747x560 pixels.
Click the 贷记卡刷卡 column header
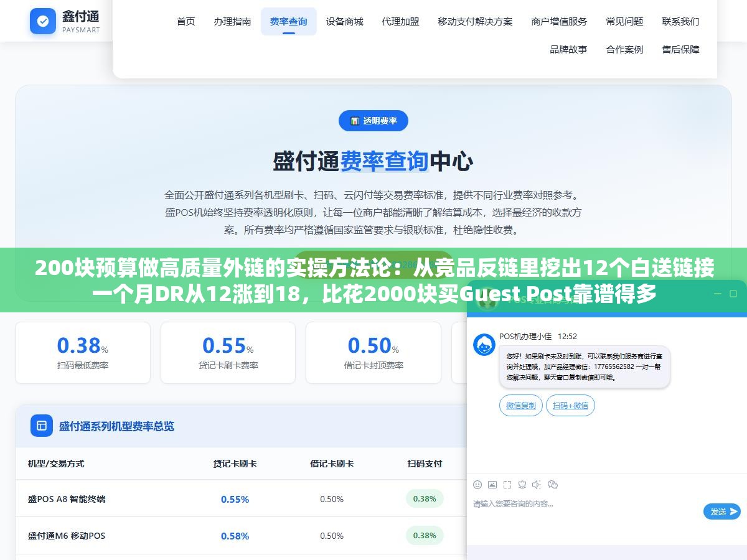coord(235,464)
